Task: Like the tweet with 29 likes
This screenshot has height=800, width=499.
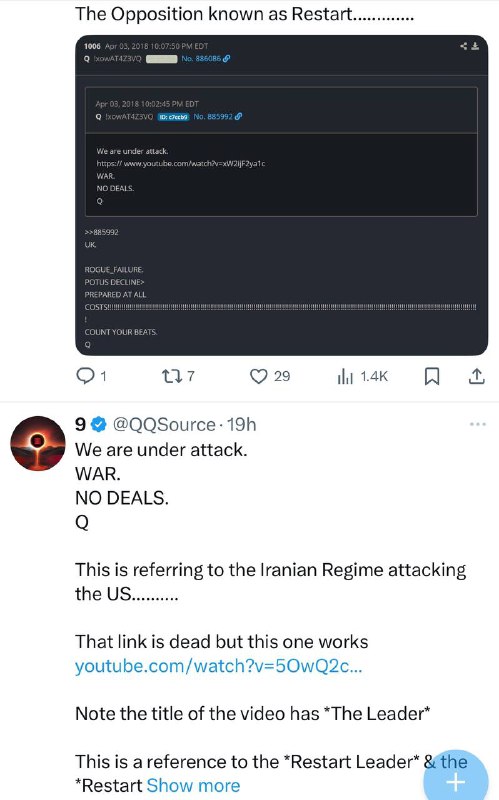Action: click(259, 377)
